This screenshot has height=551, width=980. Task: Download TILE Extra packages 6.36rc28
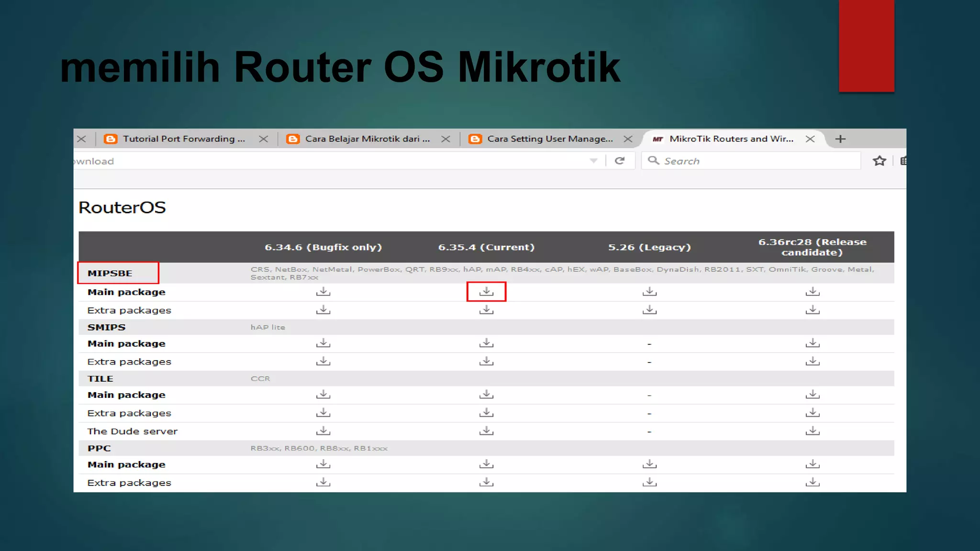(x=813, y=412)
